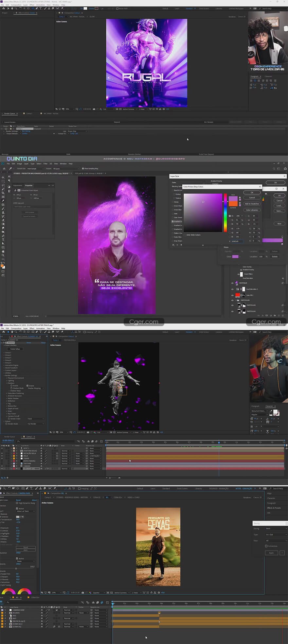The width and height of the screenshot is (288, 644).
Task: Open LUT dropdown in Camera Raw controls
Action: [26, 511]
